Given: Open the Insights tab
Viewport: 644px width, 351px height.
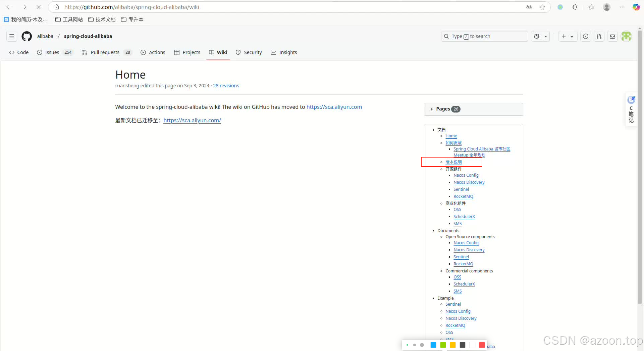Looking at the screenshot, I should [x=284, y=52].
